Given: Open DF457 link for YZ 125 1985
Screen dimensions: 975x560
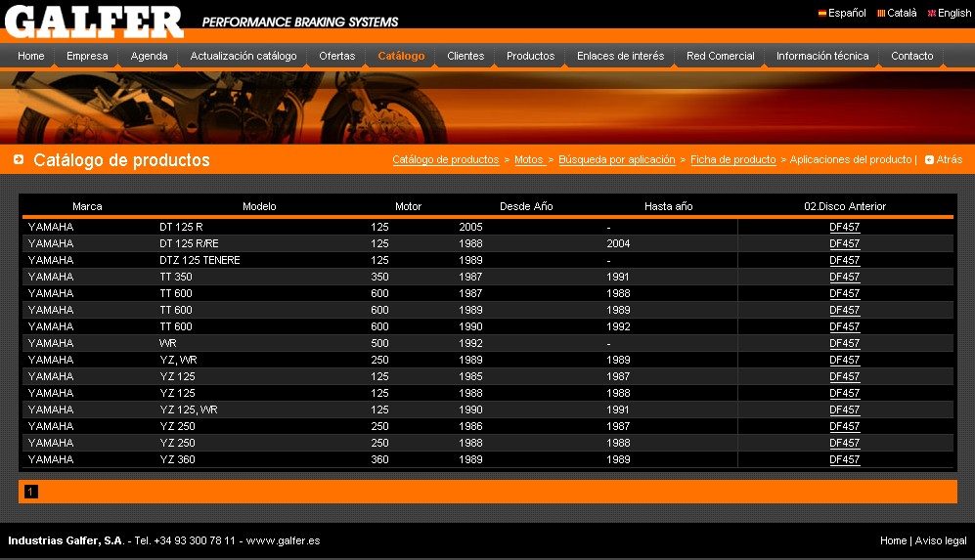Looking at the screenshot, I should (844, 376).
